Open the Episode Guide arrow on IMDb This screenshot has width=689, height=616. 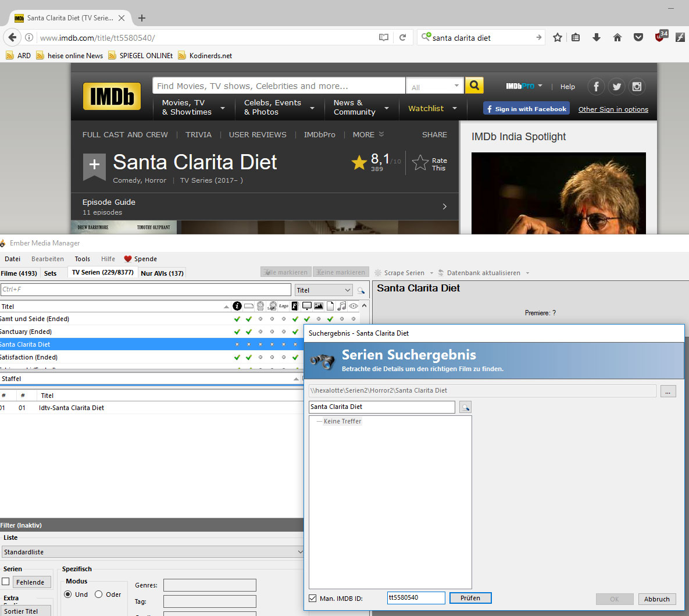pyautogui.click(x=445, y=206)
